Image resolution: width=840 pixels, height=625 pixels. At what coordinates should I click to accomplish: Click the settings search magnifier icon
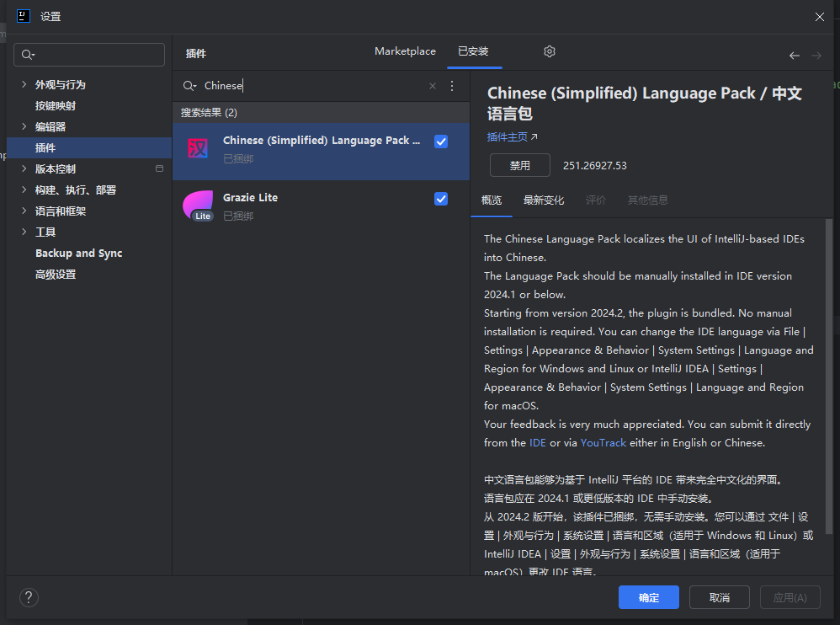pyautogui.click(x=28, y=55)
